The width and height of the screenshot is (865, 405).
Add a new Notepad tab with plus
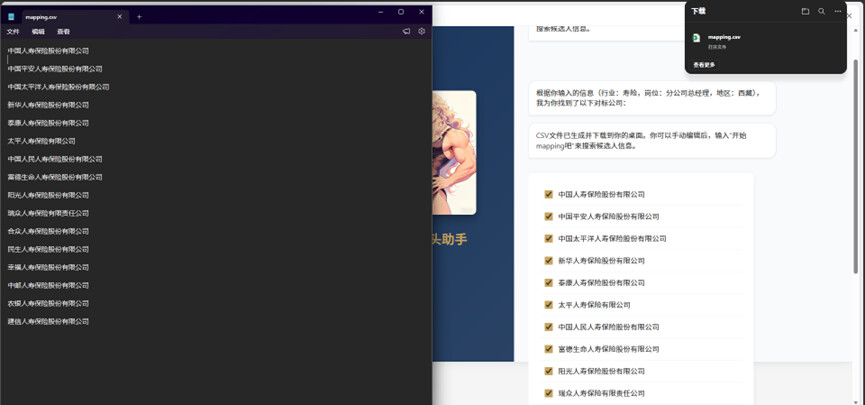tap(139, 16)
